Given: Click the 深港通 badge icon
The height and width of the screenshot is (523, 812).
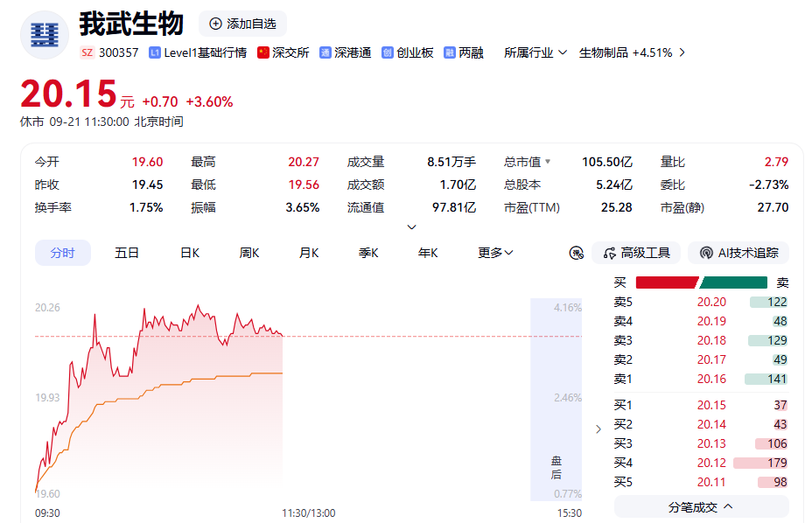Looking at the screenshot, I should pos(325,52).
